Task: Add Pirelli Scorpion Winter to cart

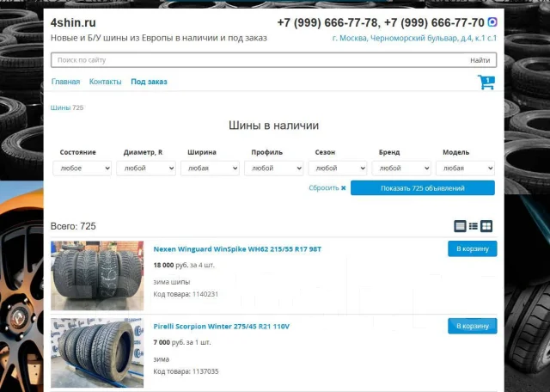Action: pyautogui.click(x=472, y=326)
